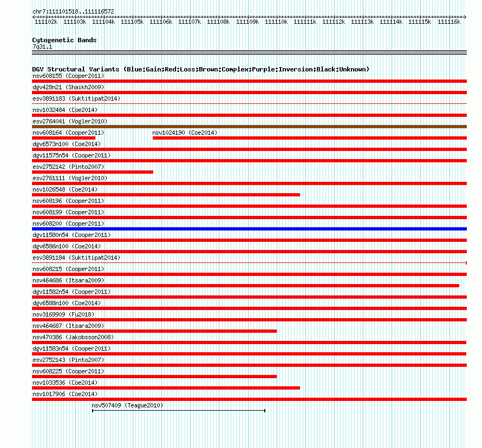482x448 pixels.
Task: Select the dgv11582n54 (Cooper2011) label
Action: click(71, 292)
